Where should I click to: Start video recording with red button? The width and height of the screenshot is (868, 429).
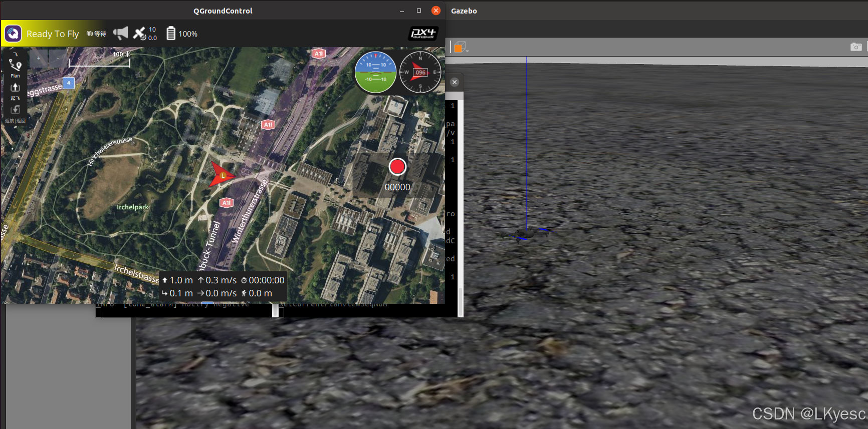(x=397, y=167)
